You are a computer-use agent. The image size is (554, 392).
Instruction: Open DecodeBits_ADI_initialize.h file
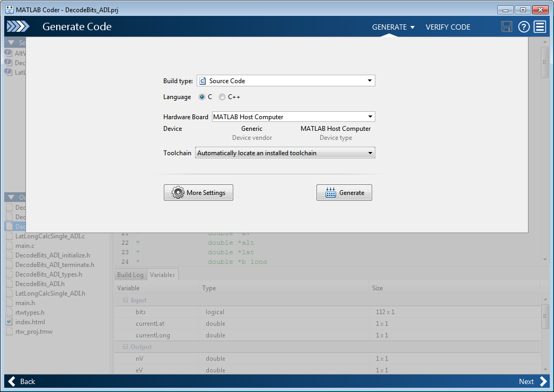tap(52, 255)
